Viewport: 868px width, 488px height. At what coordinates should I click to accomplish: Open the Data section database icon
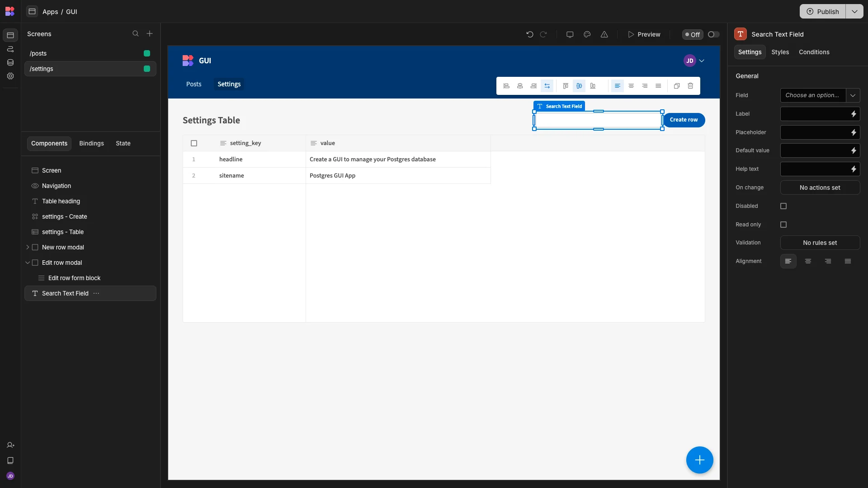click(x=10, y=63)
